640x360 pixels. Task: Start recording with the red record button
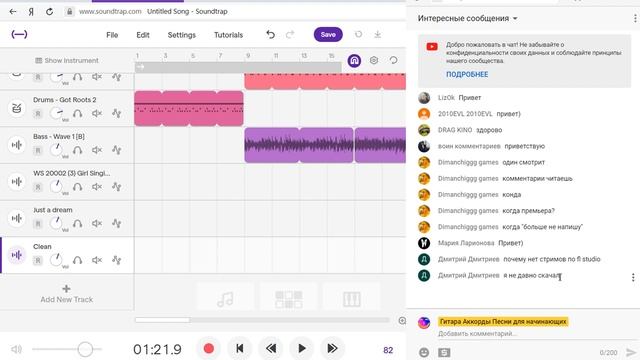coord(209,349)
